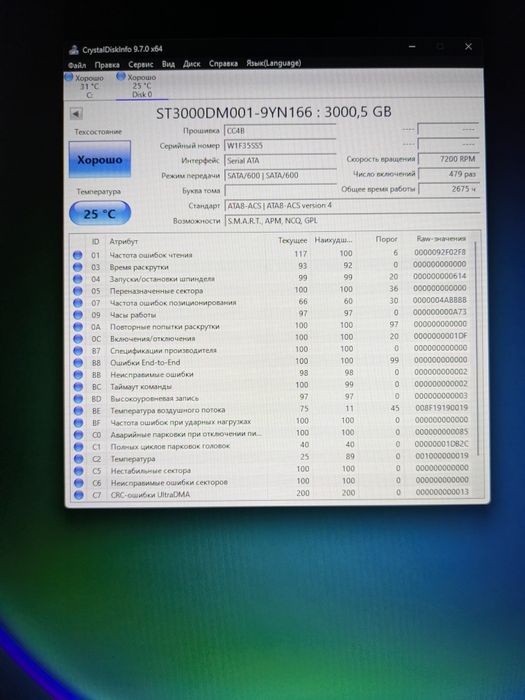Click status icon of C6 sector errors row
Image resolution: width=525 pixels, height=700 pixels.
(x=79, y=483)
